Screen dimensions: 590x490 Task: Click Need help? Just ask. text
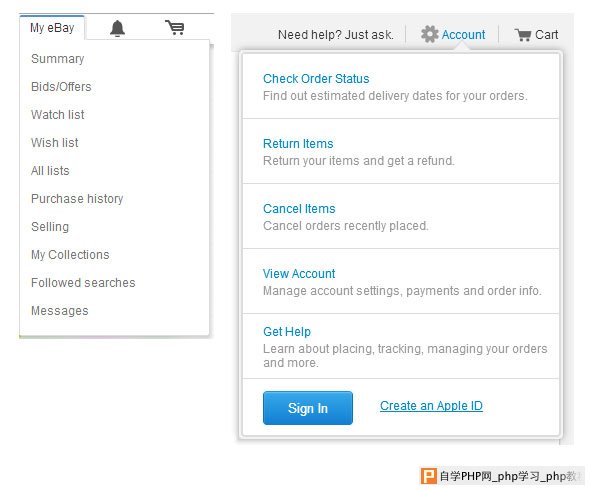coord(336,35)
